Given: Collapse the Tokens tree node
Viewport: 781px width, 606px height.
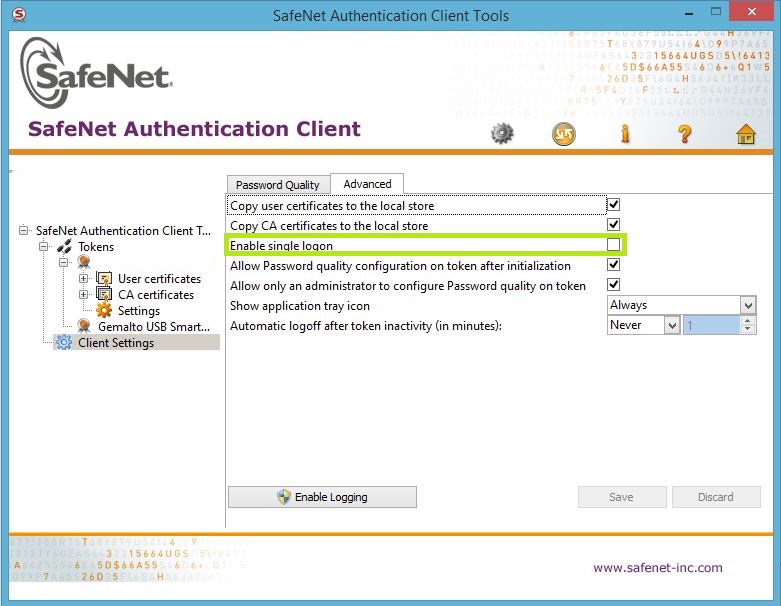Looking at the screenshot, I should [x=44, y=247].
